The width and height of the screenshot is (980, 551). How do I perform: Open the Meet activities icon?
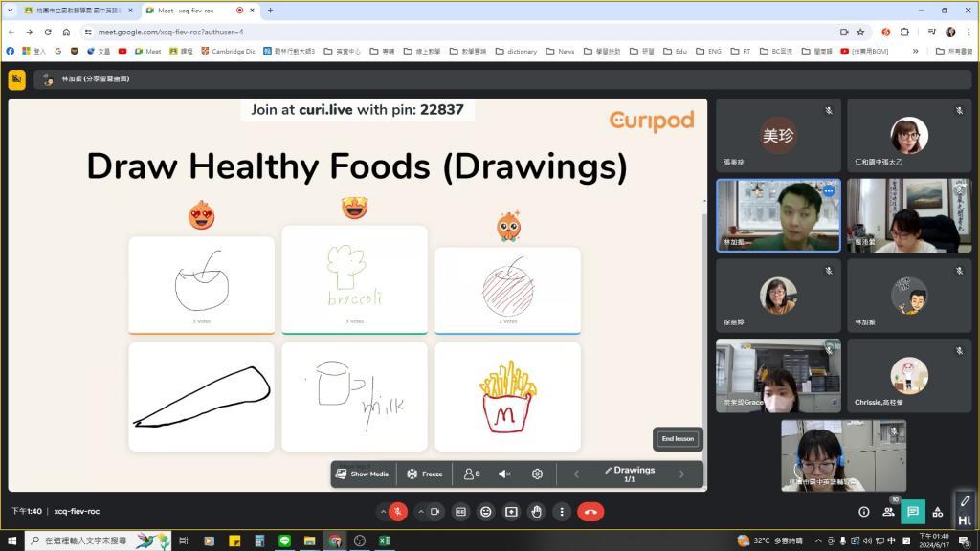[x=938, y=512]
